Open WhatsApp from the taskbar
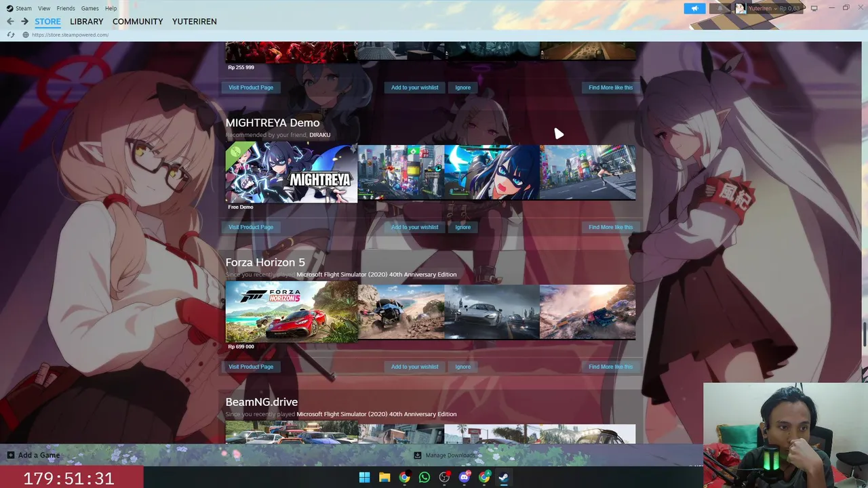The height and width of the screenshot is (488, 868). coord(425,477)
